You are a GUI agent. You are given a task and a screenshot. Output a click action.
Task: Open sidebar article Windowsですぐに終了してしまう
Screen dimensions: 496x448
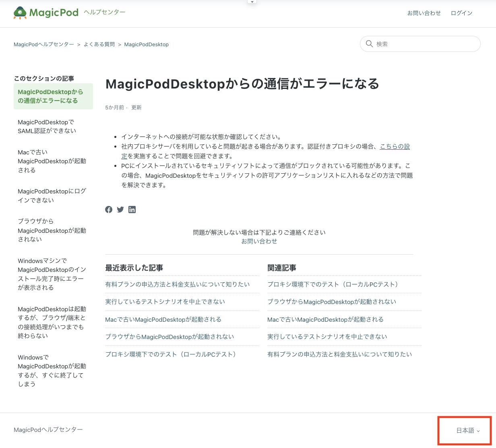(x=53, y=370)
